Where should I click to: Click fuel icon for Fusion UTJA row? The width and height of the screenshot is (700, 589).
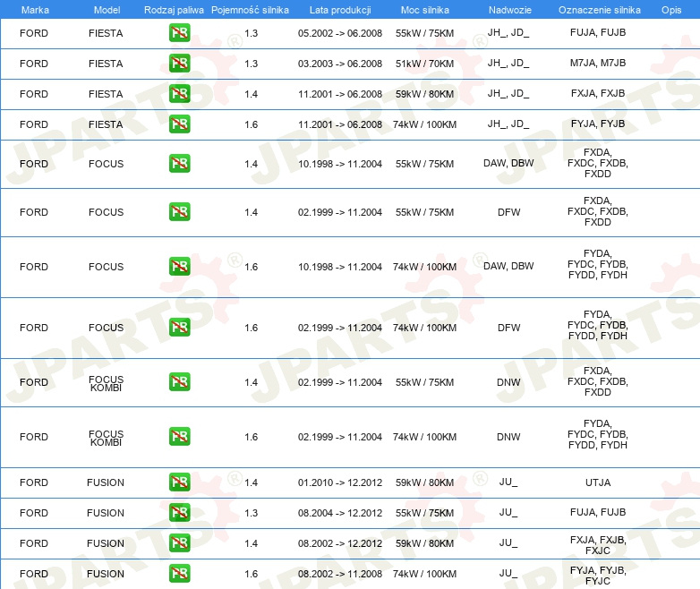click(179, 482)
